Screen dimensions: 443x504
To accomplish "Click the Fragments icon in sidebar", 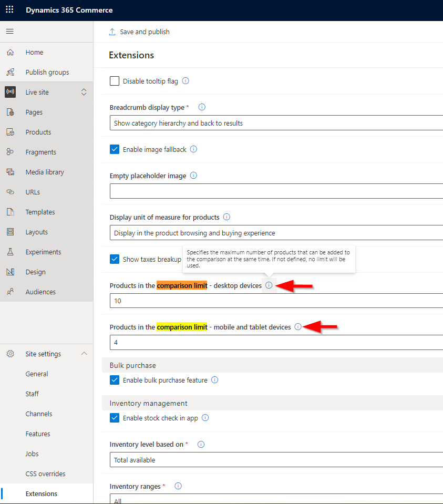I will point(11,152).
